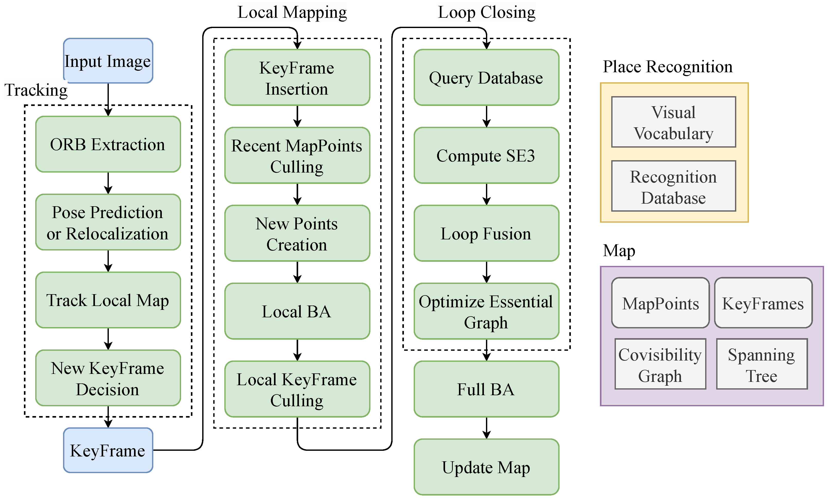Select the Visual Vocabulary box
Viewport: 833px width, 504px height.
(x=674, y=122)
